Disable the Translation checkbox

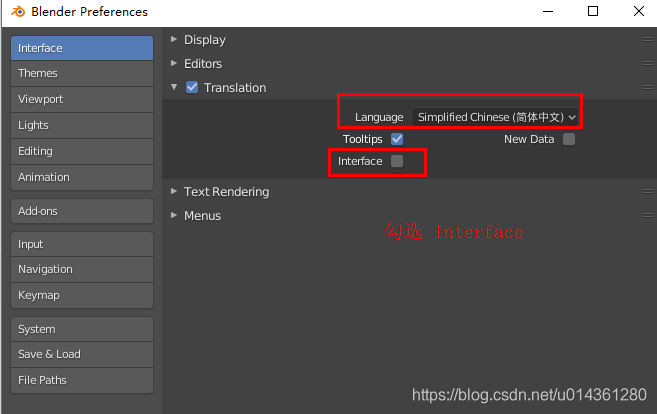(192, 87)
